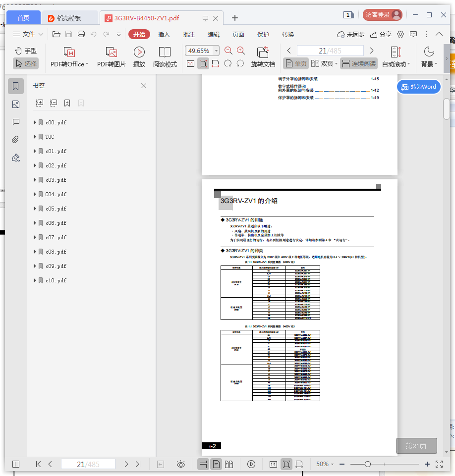Click the red zoom-out magnifier in ribbon
Screen dimensions: 455x476
228,51
